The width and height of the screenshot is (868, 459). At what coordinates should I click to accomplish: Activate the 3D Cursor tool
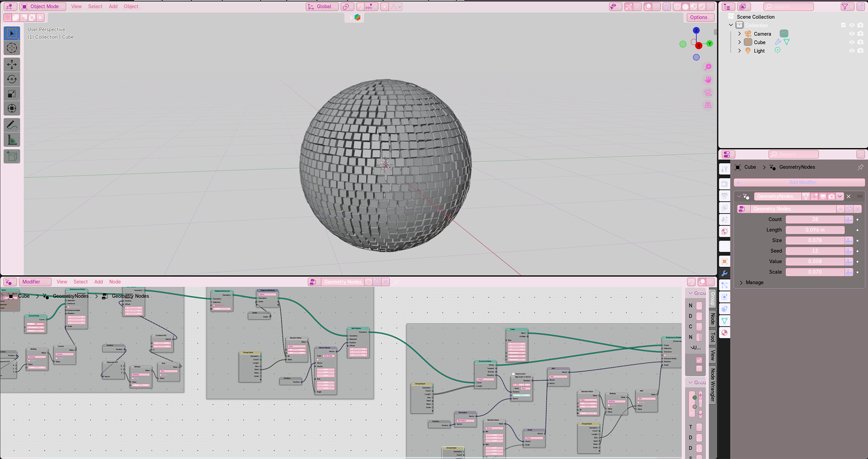[x=12, y=48]
